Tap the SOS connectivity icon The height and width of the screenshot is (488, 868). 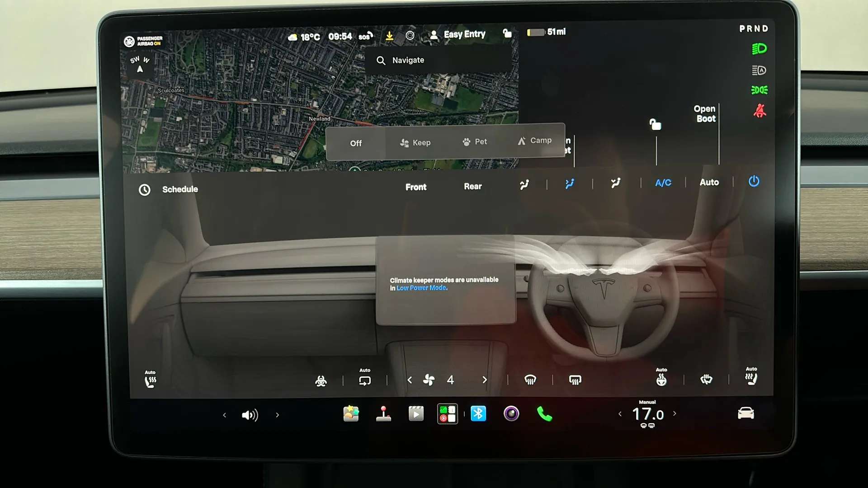pyautogui.click(x=366, y=36)
